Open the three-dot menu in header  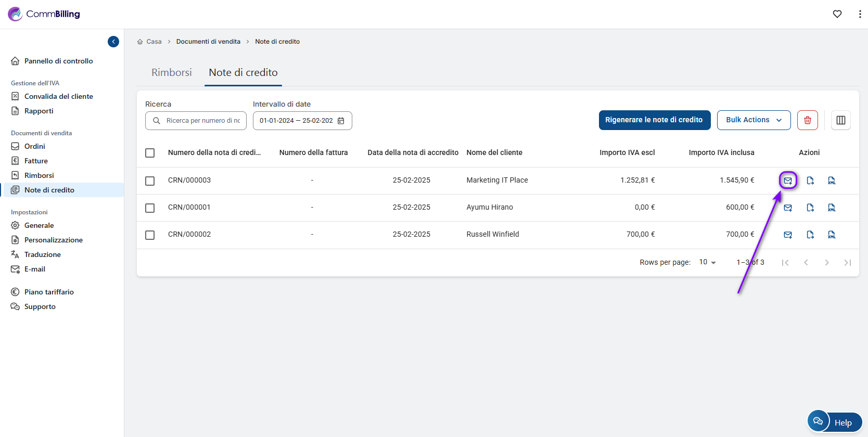(x=859, y=14)
